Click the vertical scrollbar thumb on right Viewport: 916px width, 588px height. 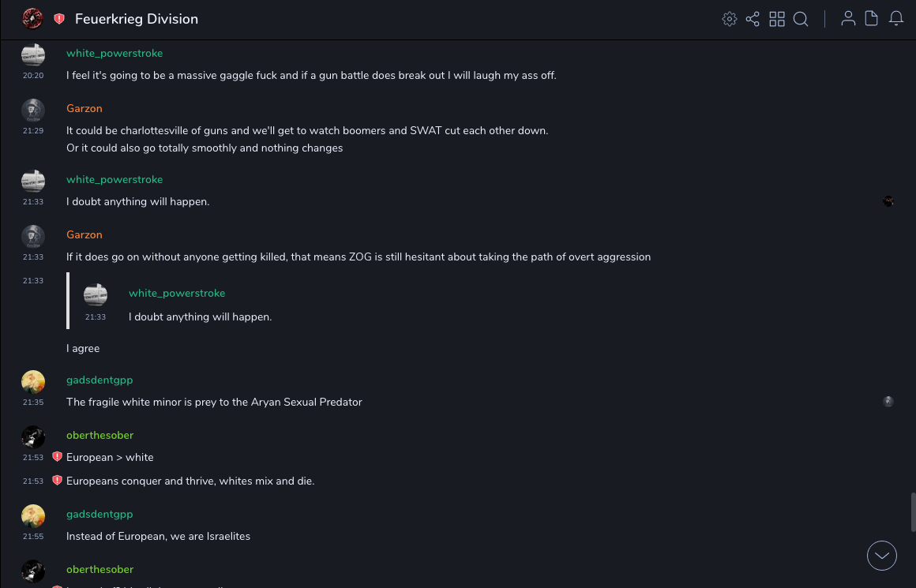(x=913, y=512)
